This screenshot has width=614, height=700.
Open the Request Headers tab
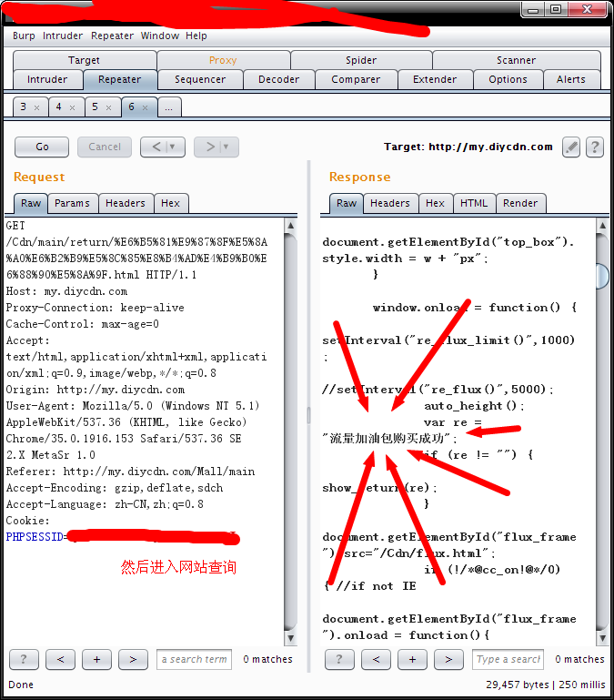pyautogui.click(x=126, y=204)
